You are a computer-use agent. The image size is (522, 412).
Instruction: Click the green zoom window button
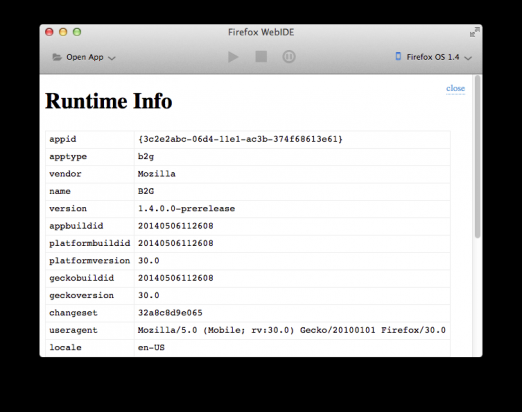point(77,32)
